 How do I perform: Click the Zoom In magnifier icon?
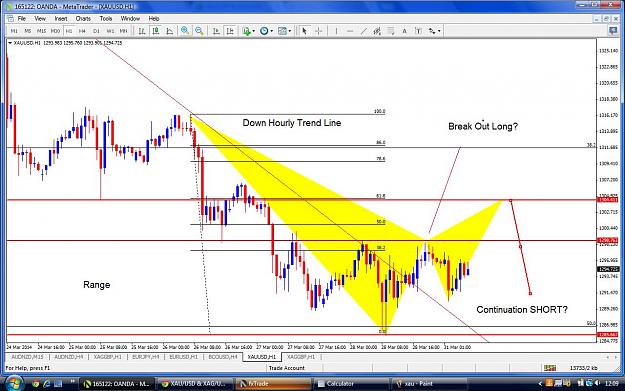(x=185, y=31)
